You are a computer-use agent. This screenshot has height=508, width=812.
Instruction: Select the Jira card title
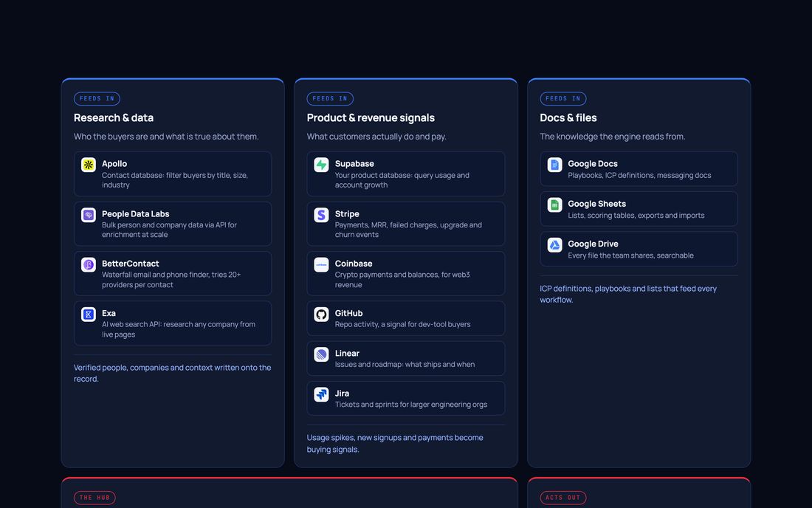[x=342, y=394]
